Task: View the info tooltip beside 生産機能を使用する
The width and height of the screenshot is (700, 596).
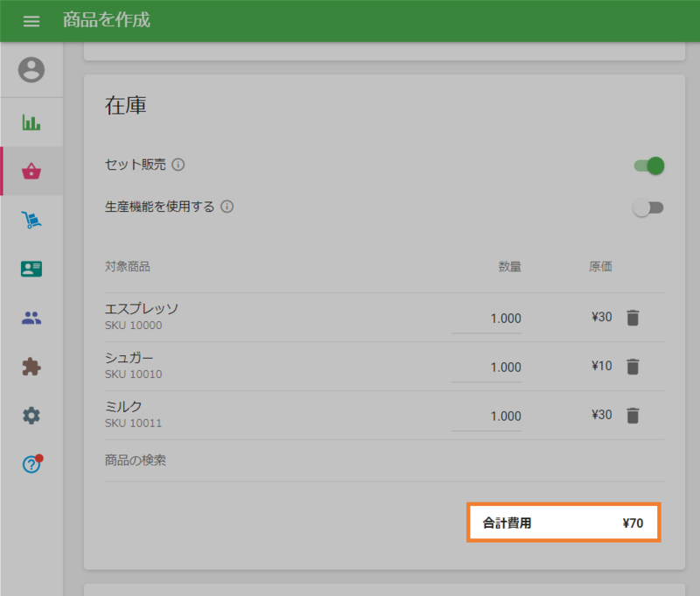Action: 228,207
